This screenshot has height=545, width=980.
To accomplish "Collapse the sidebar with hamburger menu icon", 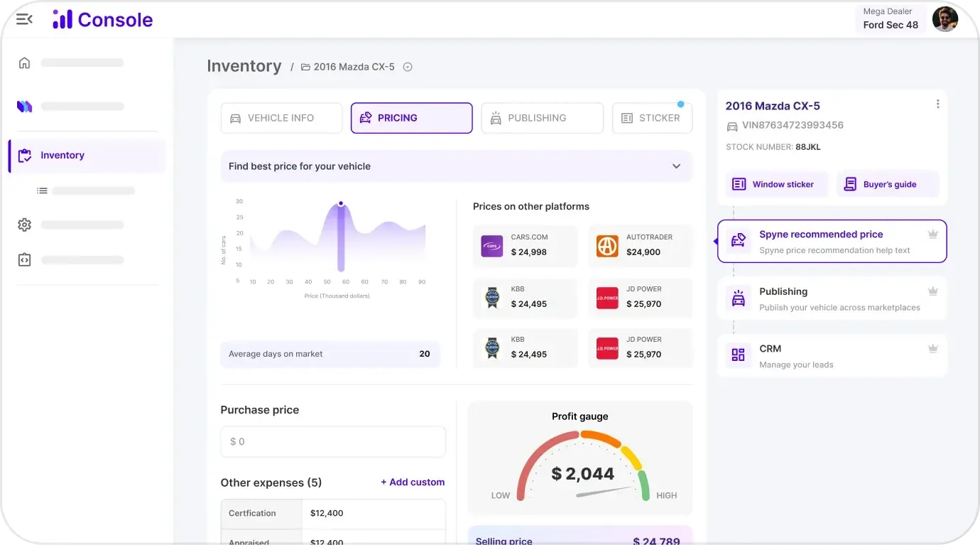I will [24, 19].
